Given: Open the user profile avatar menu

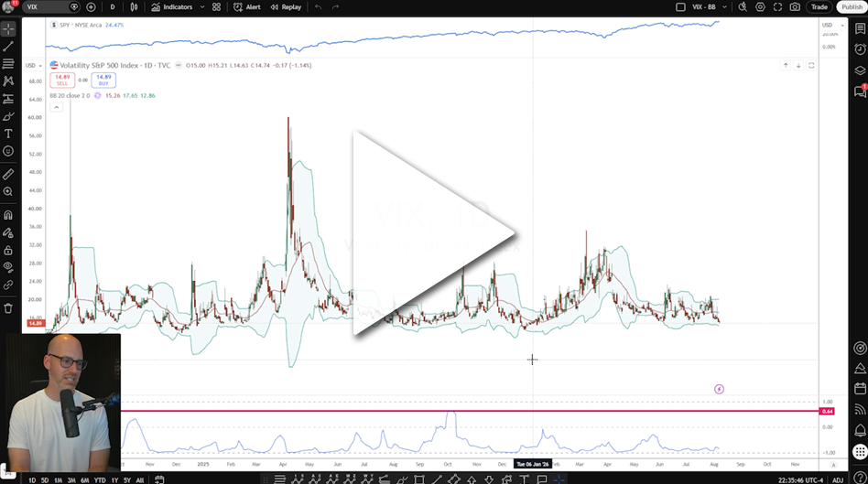Looking at the screenshot, I should (9, 6).
